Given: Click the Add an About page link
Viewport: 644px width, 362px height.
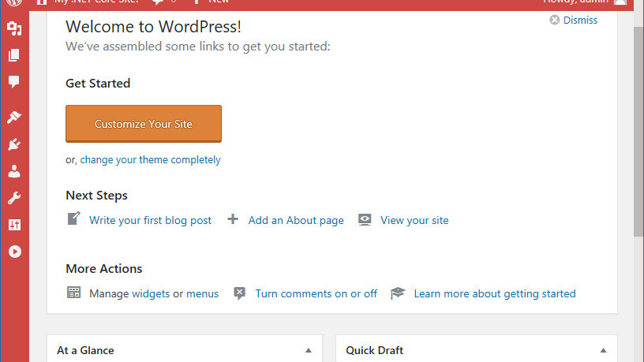Looking at the screenshot, I should (295, 220).
